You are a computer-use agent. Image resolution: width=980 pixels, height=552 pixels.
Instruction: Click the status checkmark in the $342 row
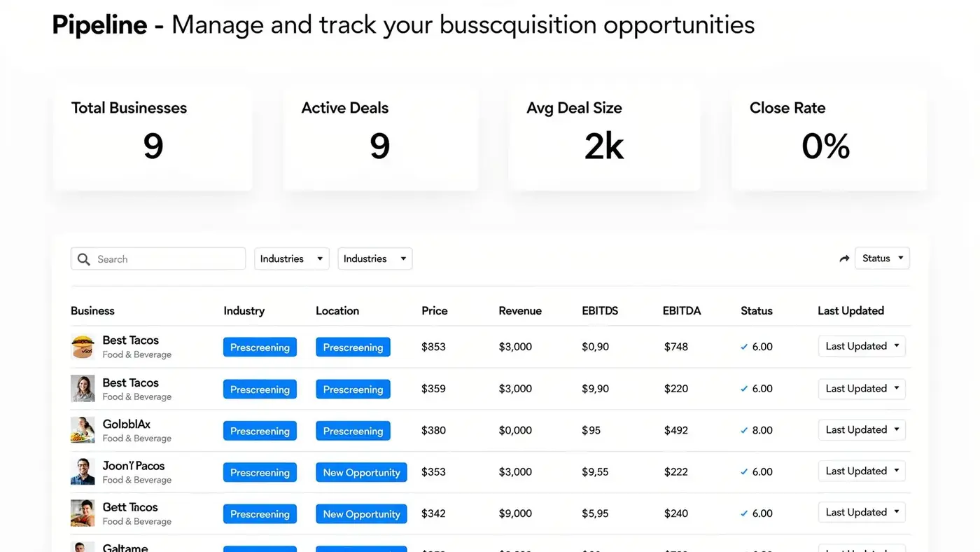pos(744,513)
